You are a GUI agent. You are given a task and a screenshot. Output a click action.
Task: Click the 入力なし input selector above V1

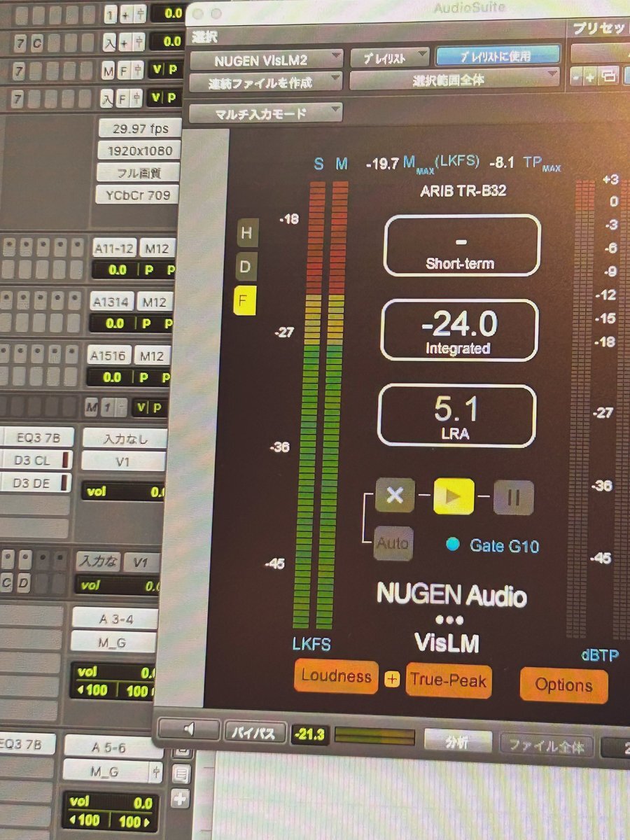pyautogui.click(x=124, y=439)
